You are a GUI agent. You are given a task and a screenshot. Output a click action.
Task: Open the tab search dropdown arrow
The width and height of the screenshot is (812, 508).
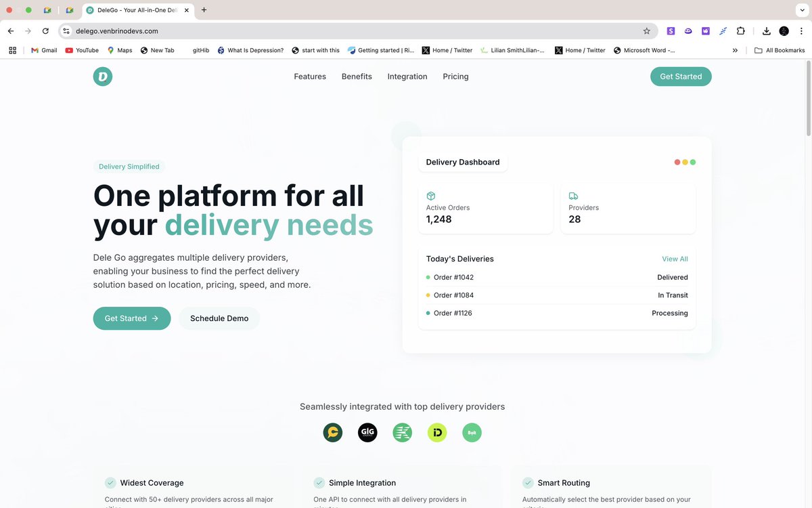click(x=801, y=10)
